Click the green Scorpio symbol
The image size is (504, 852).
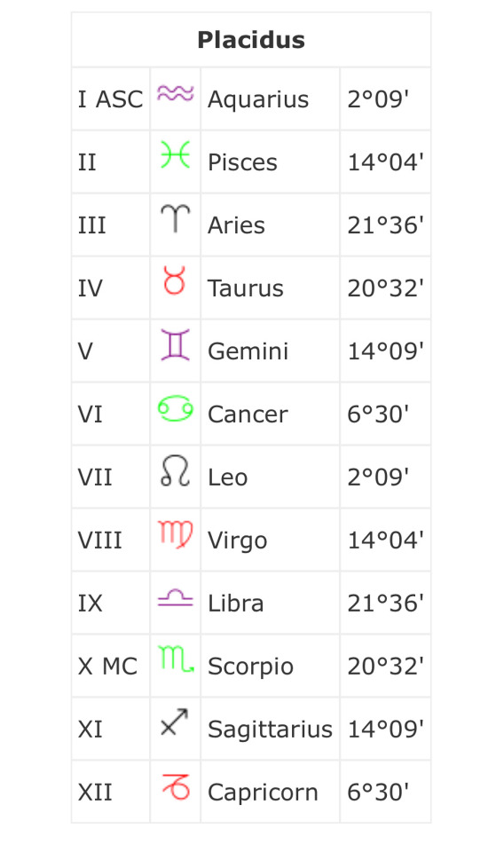[176, 659]
